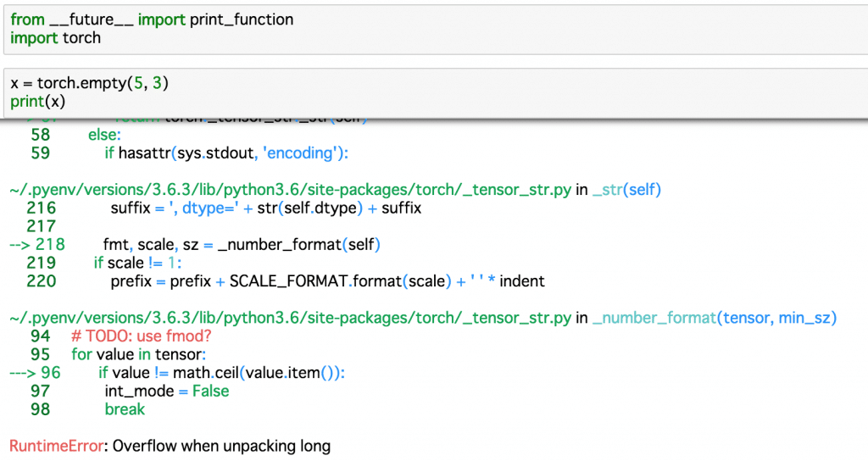The image size is (868, 461).
Task: Place cursor on the print(x) line
Action: coord(37,102)
